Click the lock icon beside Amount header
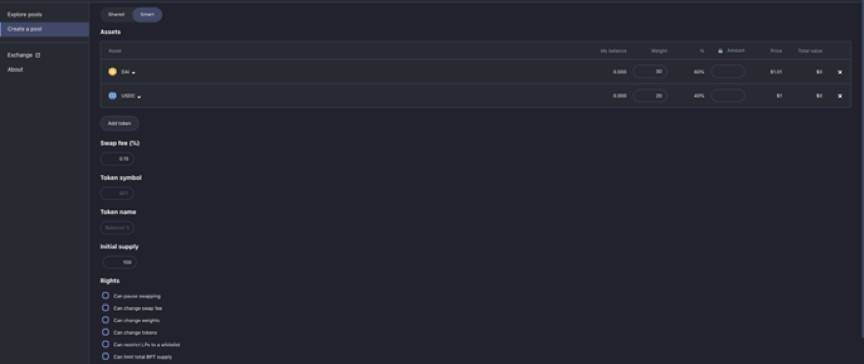This screenshot has width=864, height=364. pyautogui.click(x=720, y=51)
